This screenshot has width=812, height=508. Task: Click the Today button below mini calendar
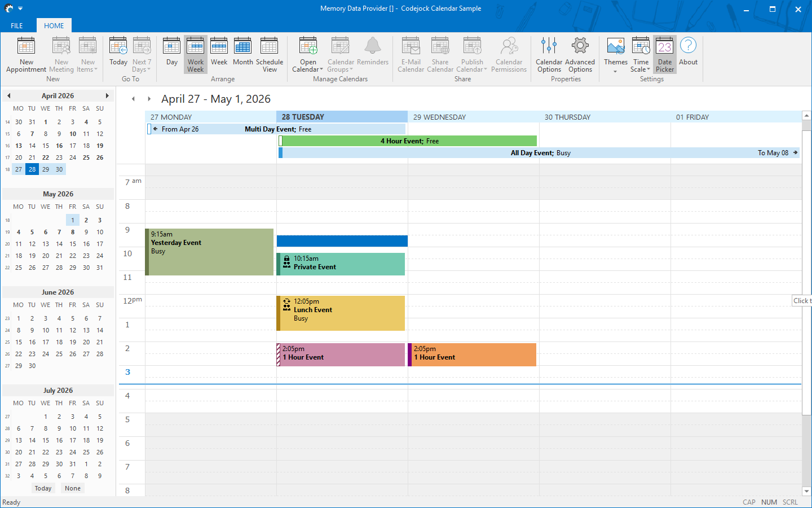43,488
